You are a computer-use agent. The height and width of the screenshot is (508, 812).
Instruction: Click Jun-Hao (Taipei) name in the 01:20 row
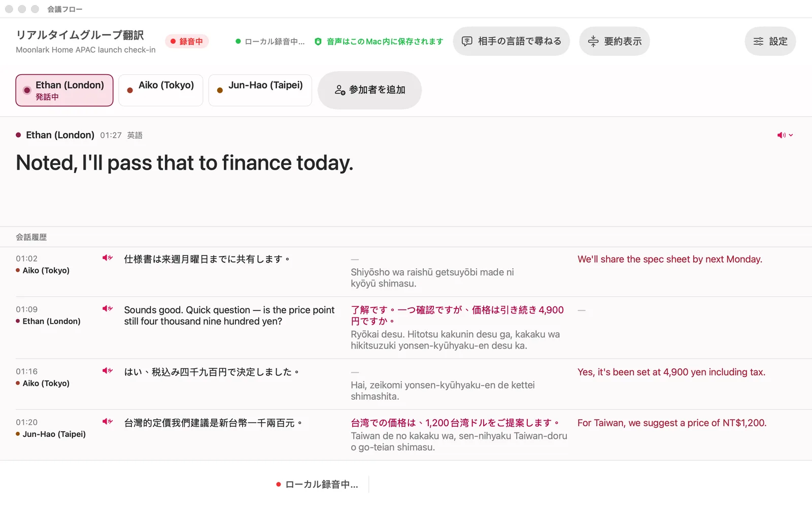tap(54, 434)
